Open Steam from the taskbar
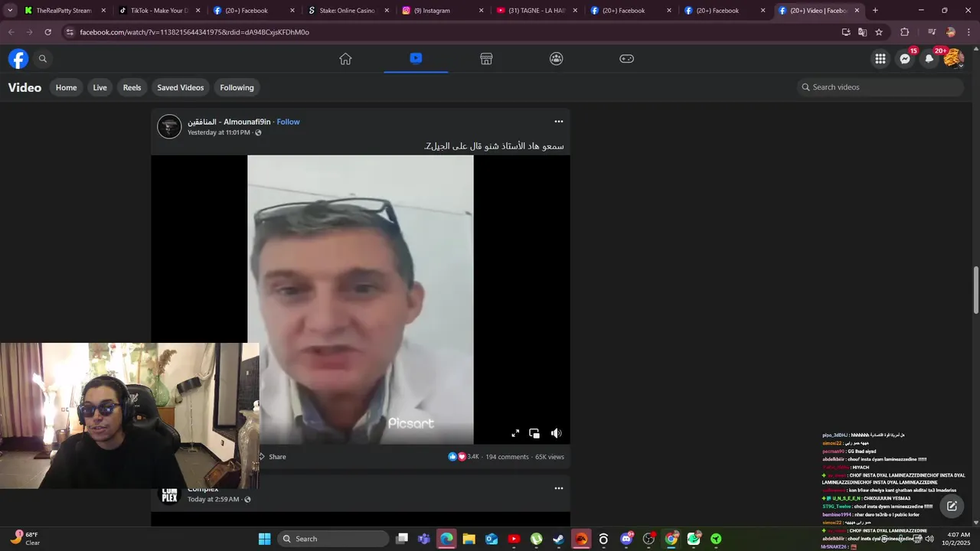 point(558,539)
